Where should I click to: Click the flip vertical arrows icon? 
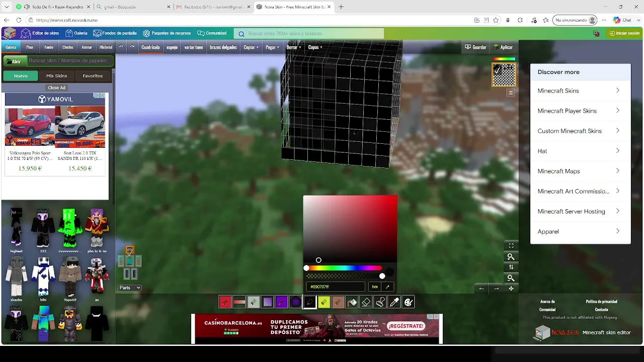click(511, 267)
